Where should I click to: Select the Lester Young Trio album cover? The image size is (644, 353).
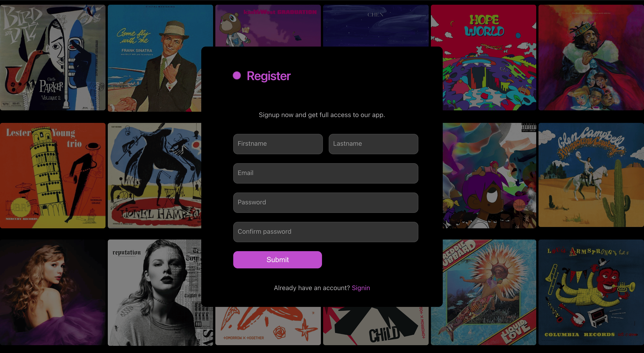[53, 175]
